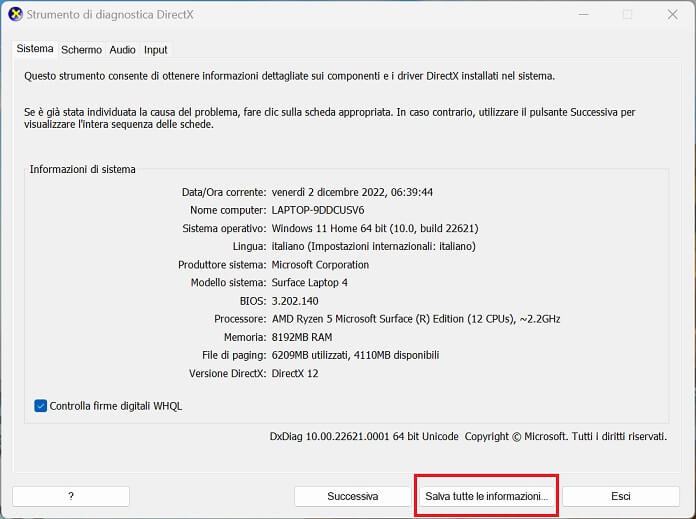Switch to the Input tab
The height and width of the screenshot is (519, 696).
click(x=155, y=50)
